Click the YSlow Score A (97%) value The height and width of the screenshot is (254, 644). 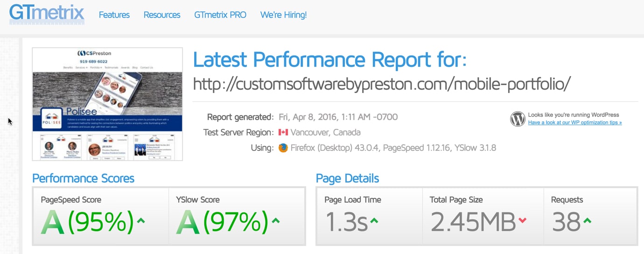pyautogui.click(x=222, y=222)
